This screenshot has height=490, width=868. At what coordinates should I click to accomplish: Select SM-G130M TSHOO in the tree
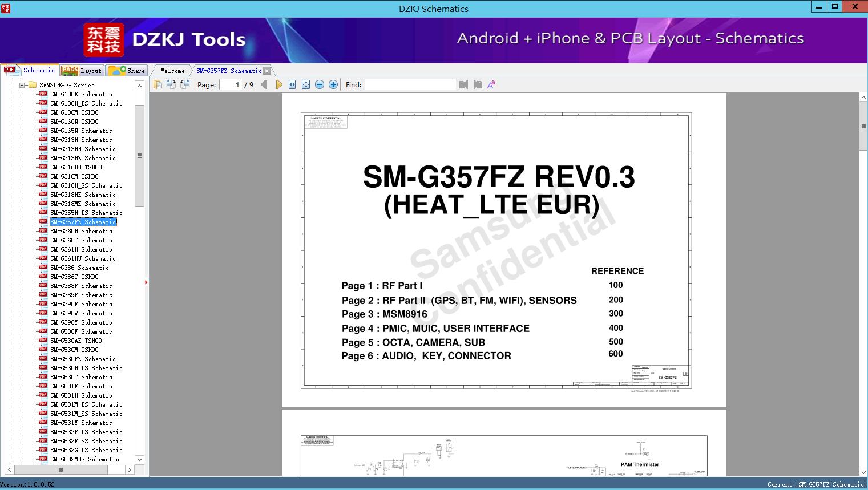pos(74,112)
